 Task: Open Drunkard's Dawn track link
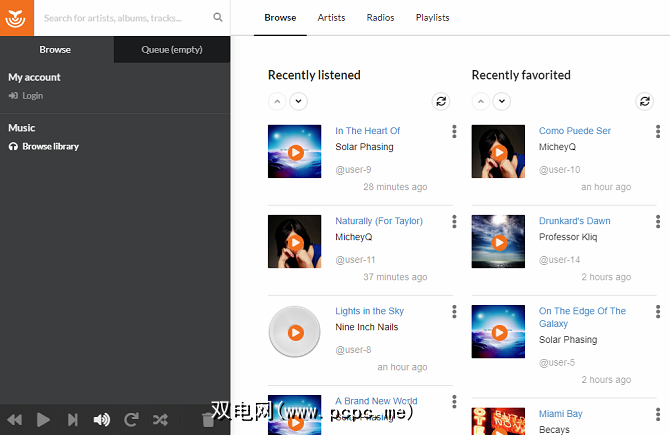tap(575, 221)
